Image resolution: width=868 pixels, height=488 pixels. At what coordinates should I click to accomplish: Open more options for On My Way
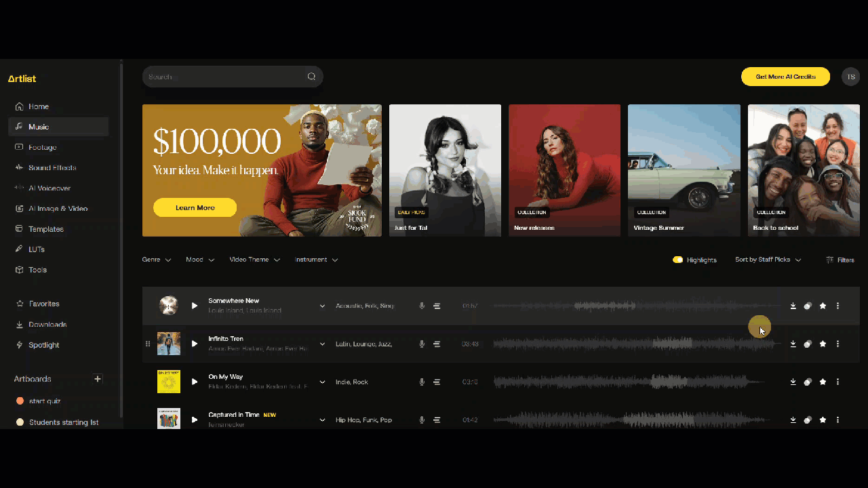pyautogui.click(x=837, y=382)
